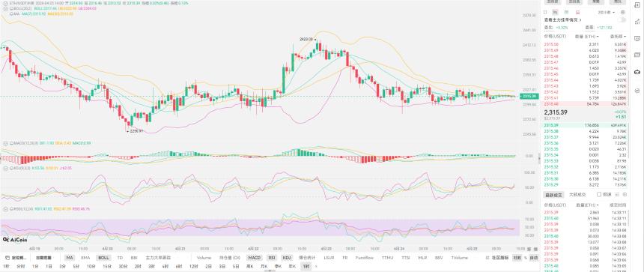Toggle the 主力挂单 switch
The image size is (644, 272).
(622, 20)
